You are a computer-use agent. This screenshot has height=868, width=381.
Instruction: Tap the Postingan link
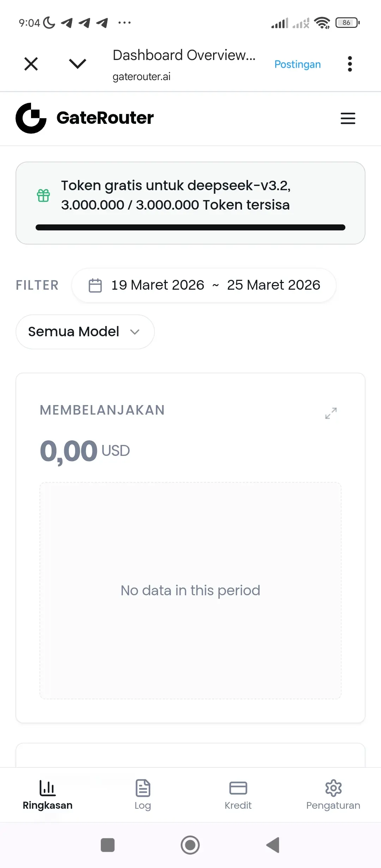click(x=297, y=64)
